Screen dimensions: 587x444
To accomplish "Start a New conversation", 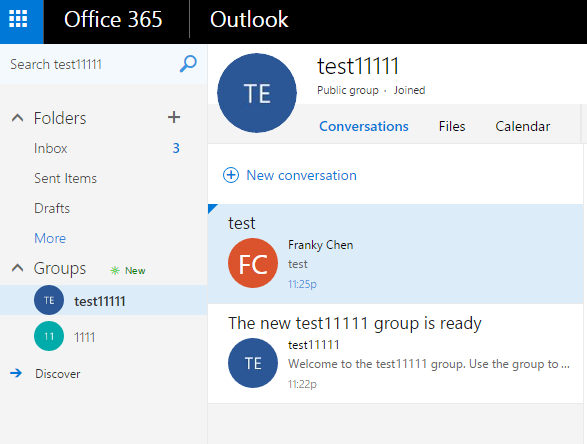I will (x=301, y=175).
